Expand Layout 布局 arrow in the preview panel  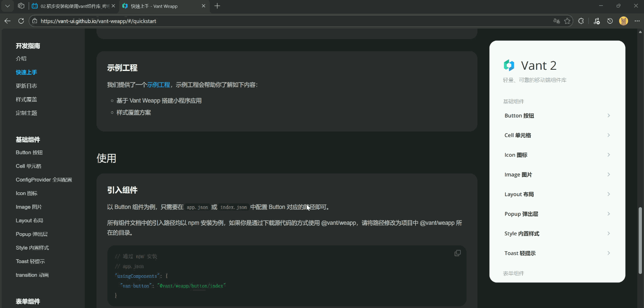pos(609,194)
